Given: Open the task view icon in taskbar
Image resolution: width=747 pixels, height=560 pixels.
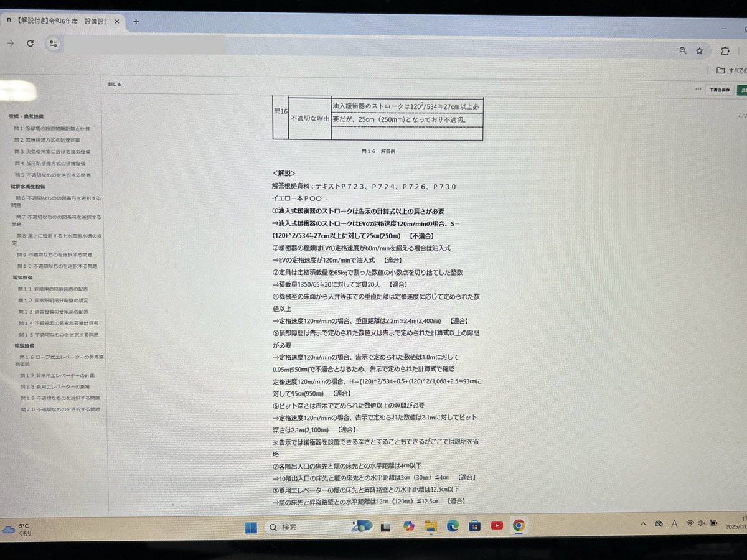Looking at the screenshot, I should (x=386, y=527).
